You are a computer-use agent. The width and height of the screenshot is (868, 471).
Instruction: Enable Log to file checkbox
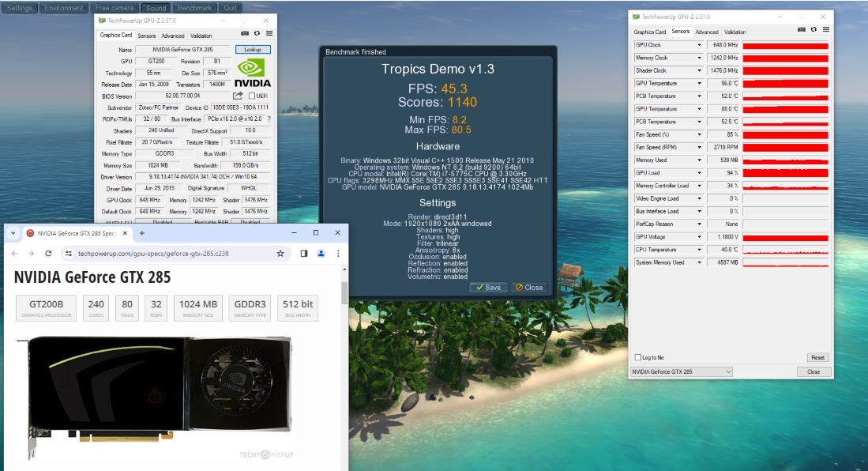638,357
